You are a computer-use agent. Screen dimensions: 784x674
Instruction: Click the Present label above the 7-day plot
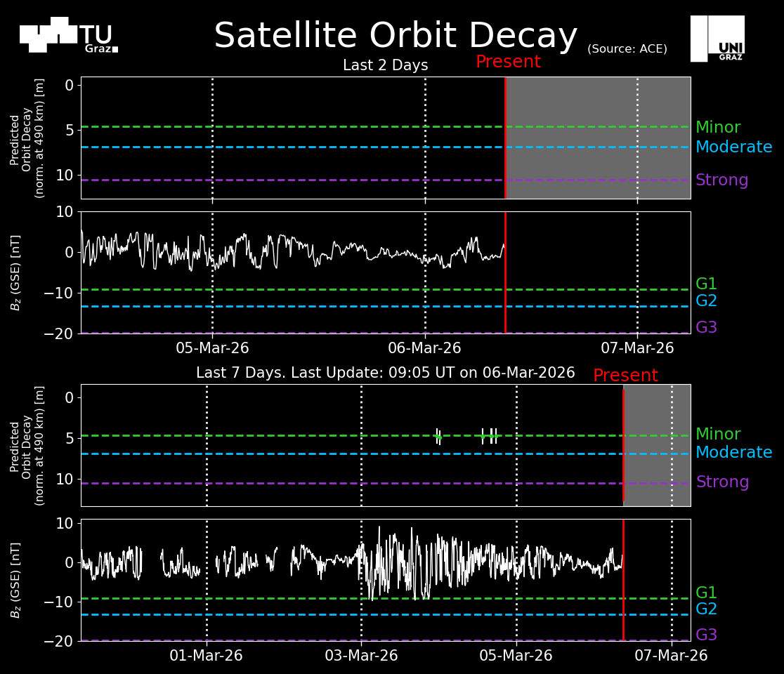point(625,376)
